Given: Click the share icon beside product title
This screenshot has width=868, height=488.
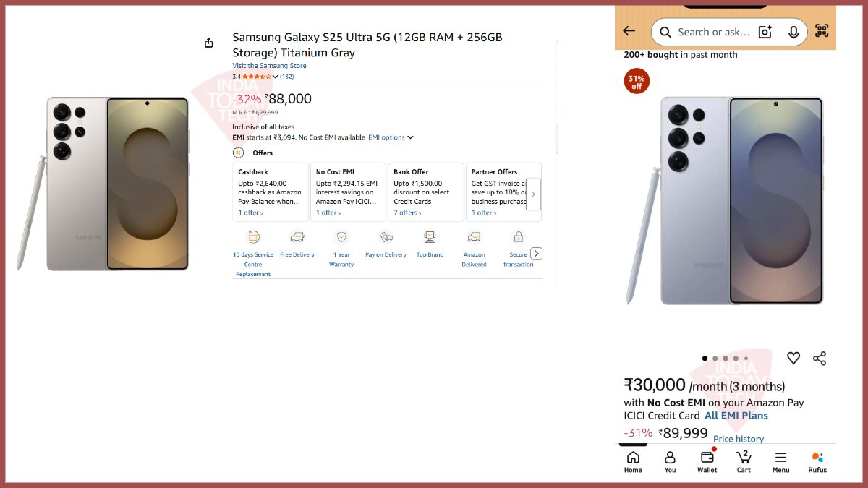Looking at the screenshot, I should (209, 43).
